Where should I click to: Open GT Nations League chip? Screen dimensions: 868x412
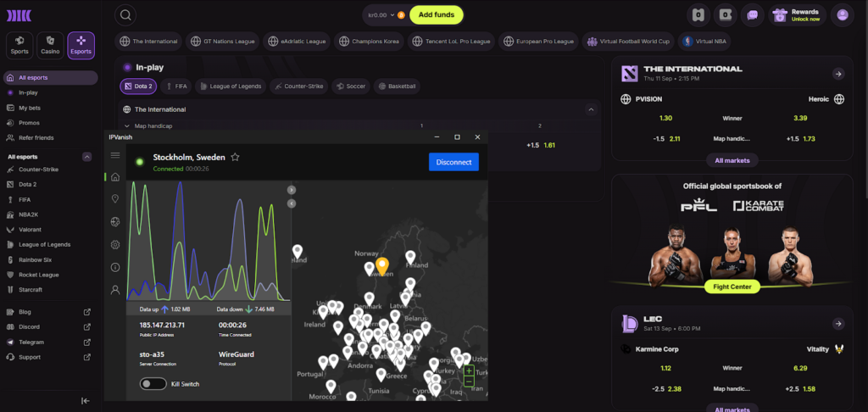coord(223,42)
